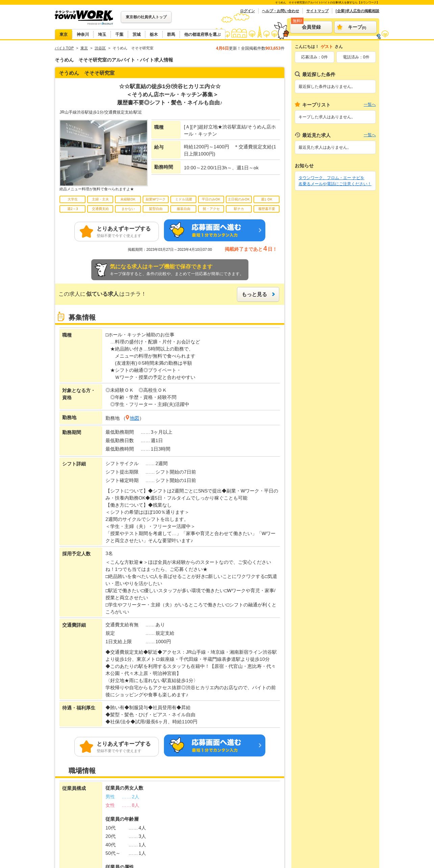Click 渋谷区 breadcrumb link

pyautogui.click(x=100, y=48)
